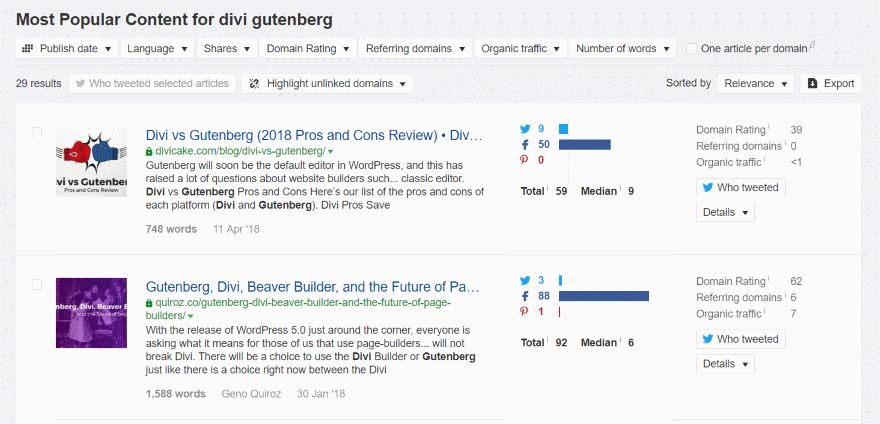
Task: Click Facebook icon in the Divi vs Gutenberg result
Action: (x=525, y=145)
